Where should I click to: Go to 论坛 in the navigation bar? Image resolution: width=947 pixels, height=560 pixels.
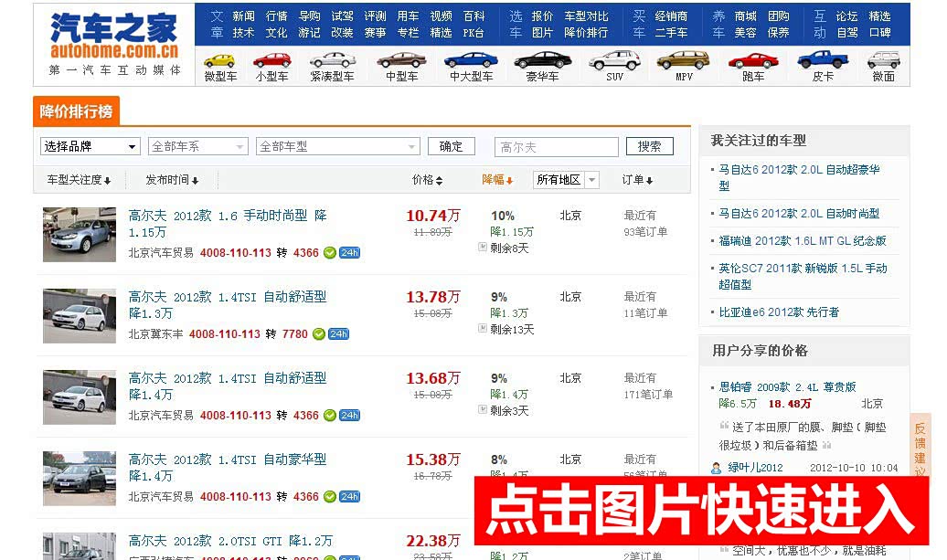[x=846, y=16]
